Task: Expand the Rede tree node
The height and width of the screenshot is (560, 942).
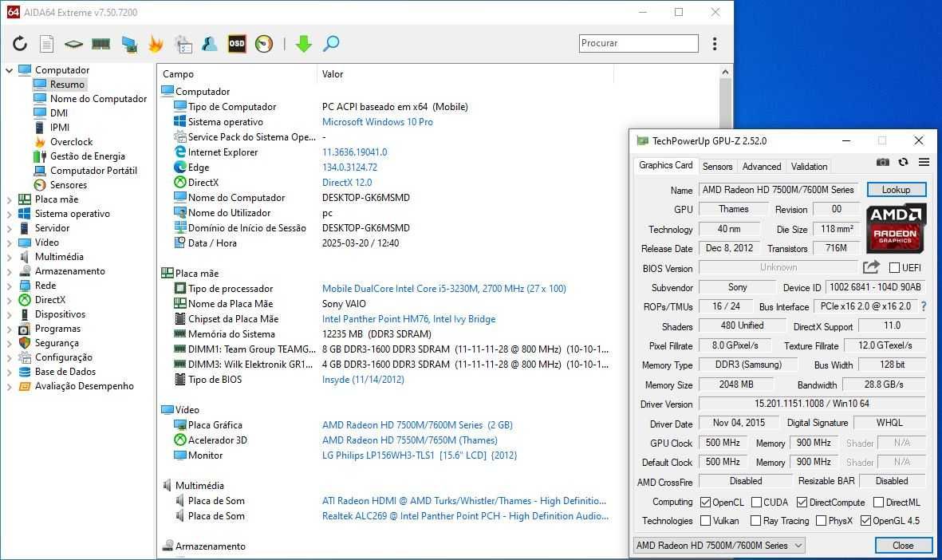Action: tap(9, 286)
